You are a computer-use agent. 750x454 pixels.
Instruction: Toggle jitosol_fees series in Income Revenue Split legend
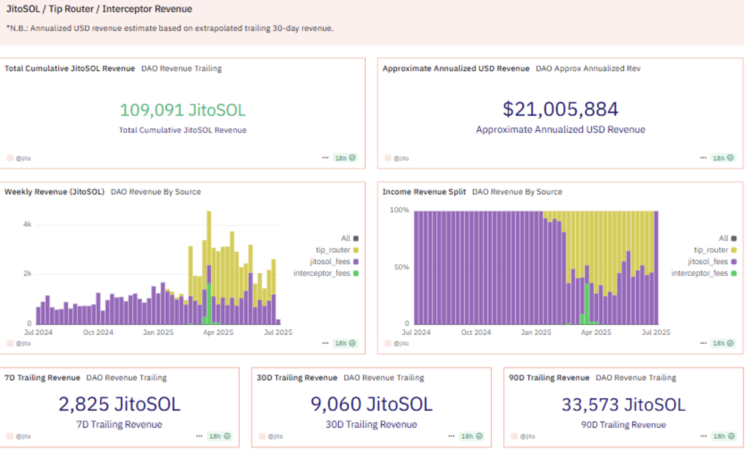click(712, 262)
